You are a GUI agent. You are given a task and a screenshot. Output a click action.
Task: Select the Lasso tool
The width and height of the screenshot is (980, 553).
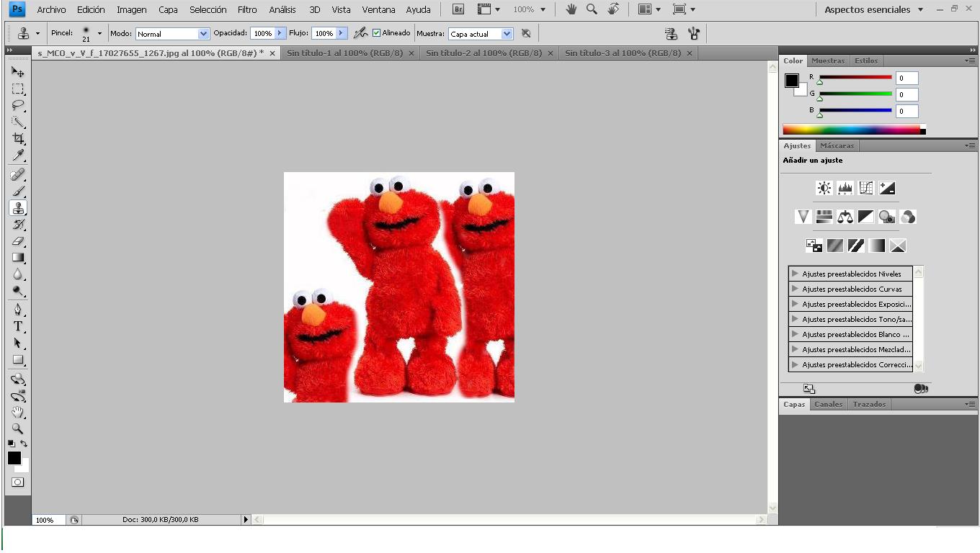coord(18,105)
